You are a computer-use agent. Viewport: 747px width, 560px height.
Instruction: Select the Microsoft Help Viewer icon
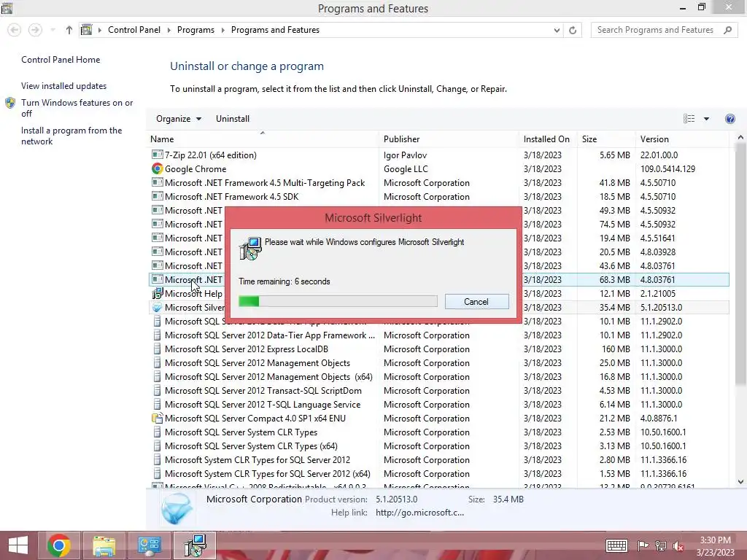(158, 293)
